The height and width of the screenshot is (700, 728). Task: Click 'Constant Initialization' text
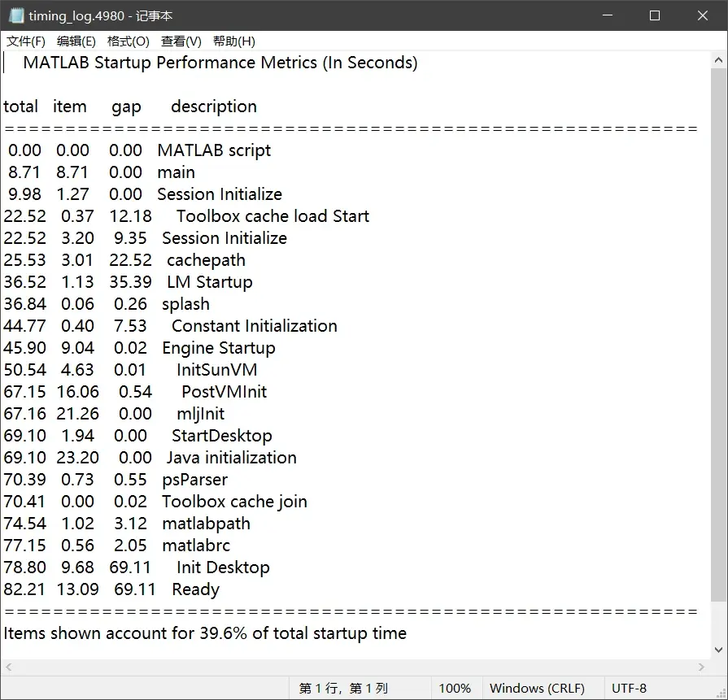(x=255, y=326)
